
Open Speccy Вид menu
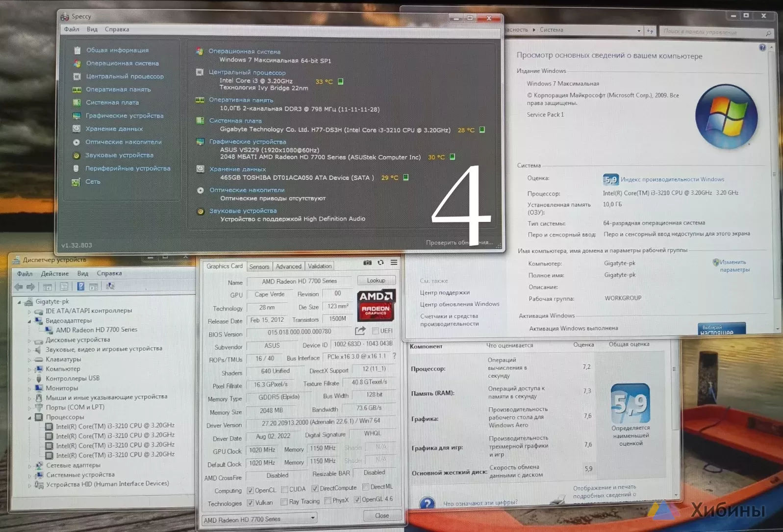[92, 29]
